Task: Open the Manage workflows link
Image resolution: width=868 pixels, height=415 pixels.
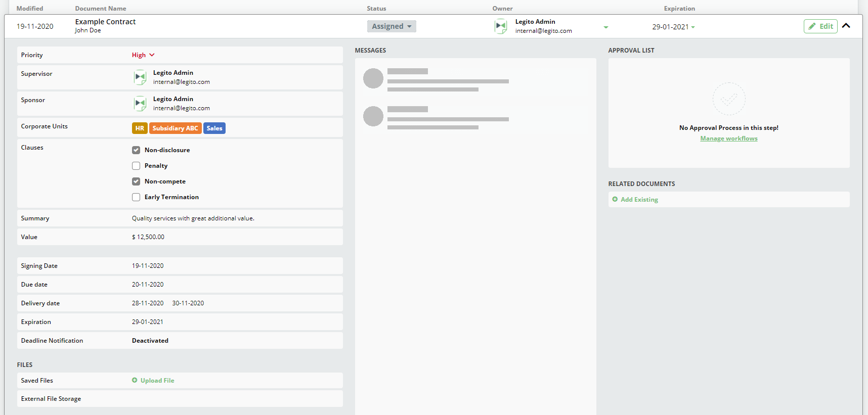Action: (728, 139)
